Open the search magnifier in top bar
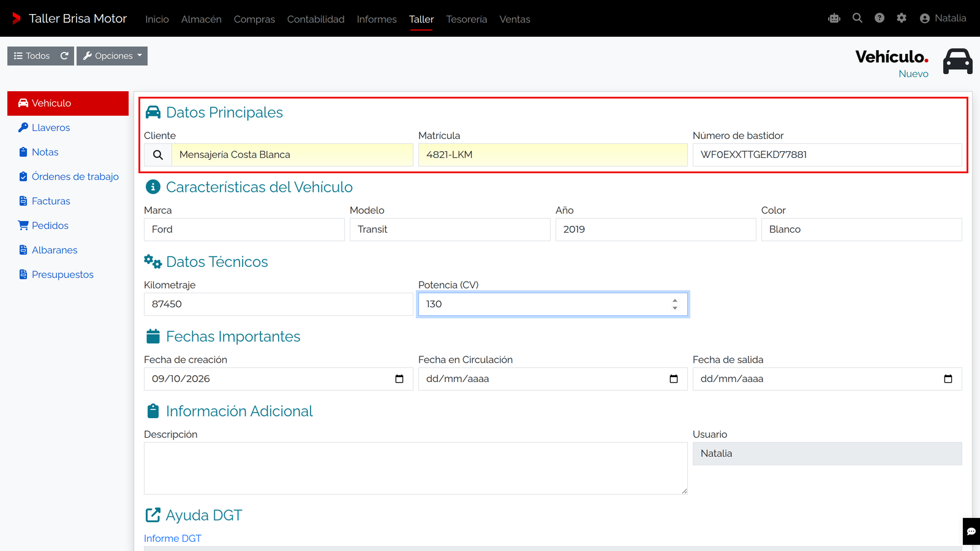 (858, 18)
